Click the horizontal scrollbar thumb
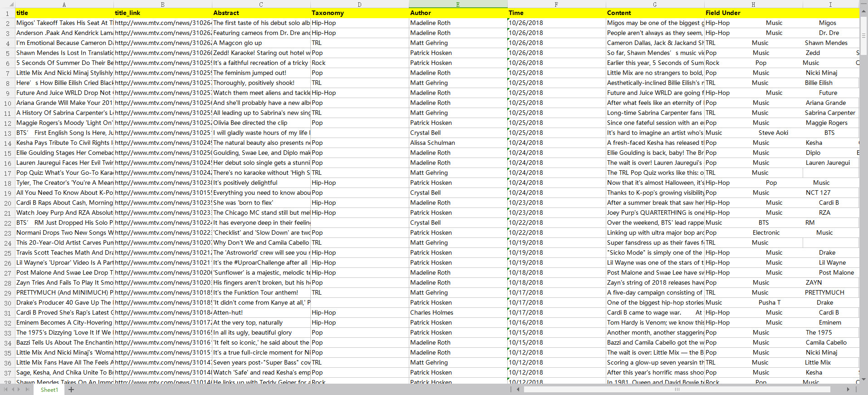 [677, 390]
